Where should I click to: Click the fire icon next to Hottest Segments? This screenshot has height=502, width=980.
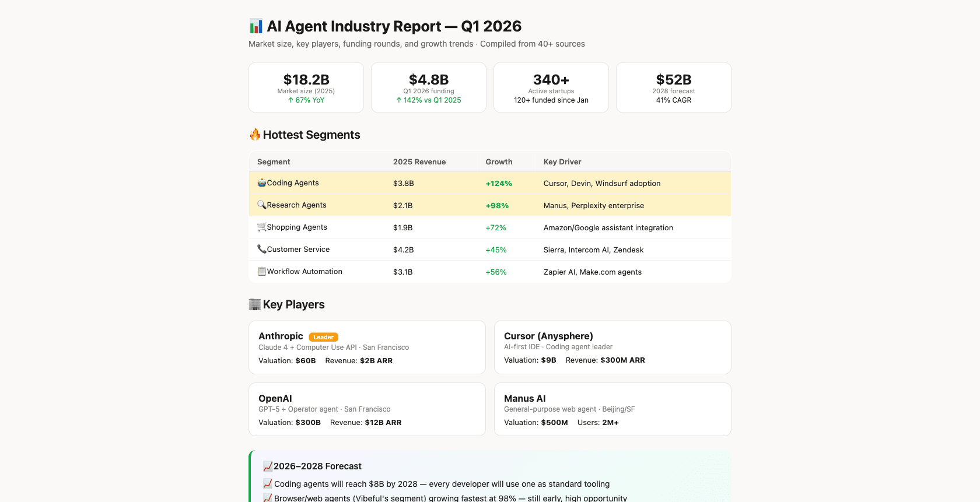(x=255, y=135)
